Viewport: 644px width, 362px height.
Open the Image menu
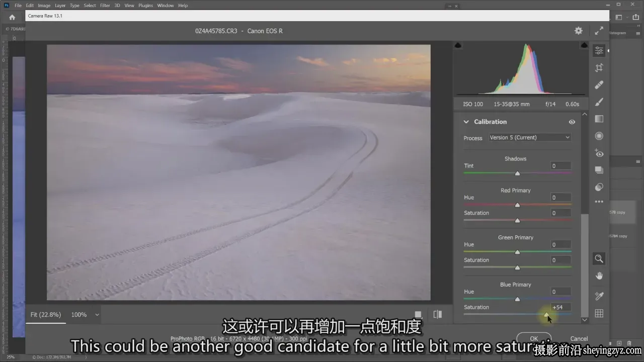[x=44, y=6]
